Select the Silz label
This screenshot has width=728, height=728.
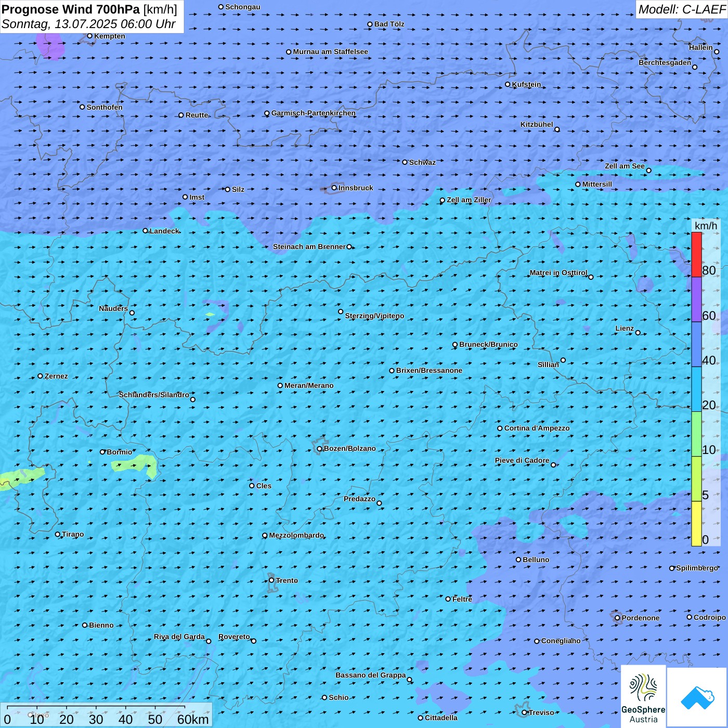238,189
